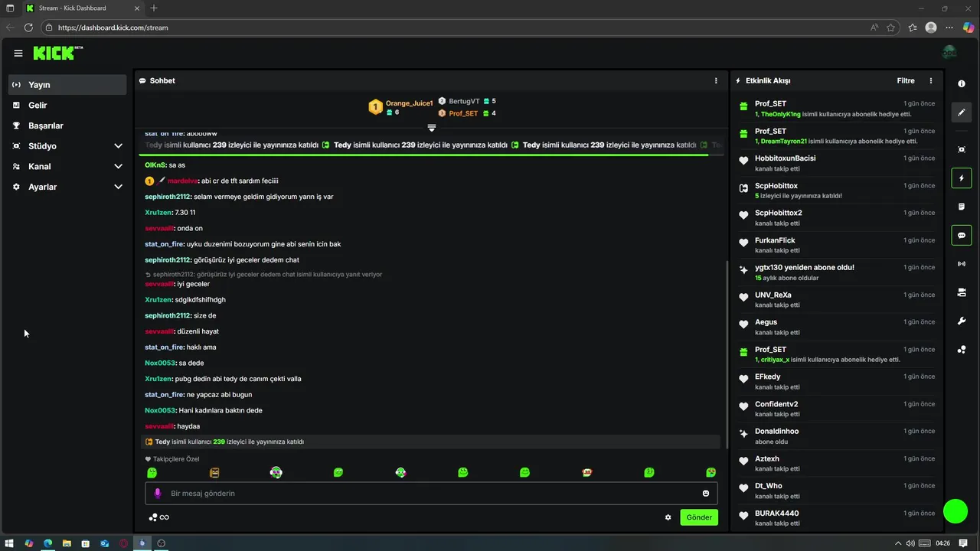Open the Windows Start menu
Image resolution: width=980 pixels, height=551 pixels.
tap(10, 543)
